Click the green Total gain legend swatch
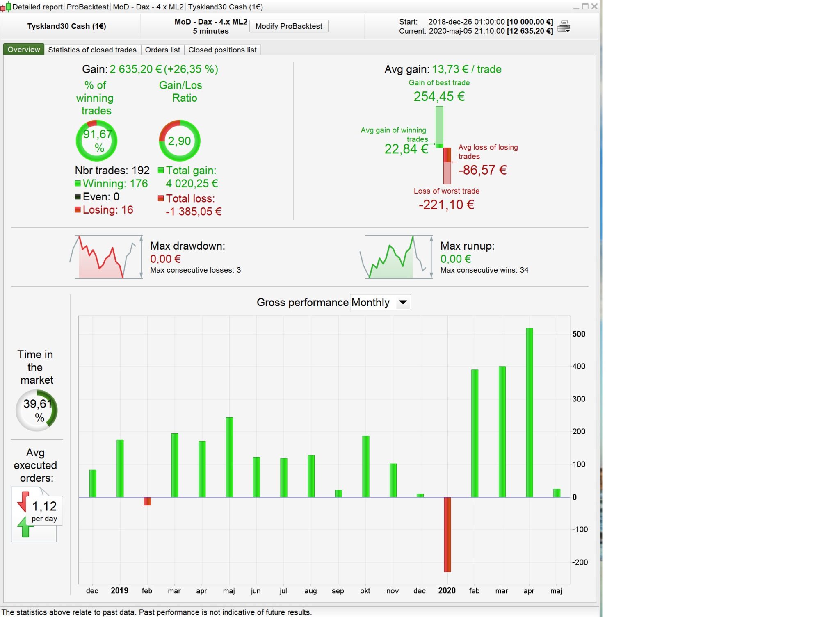The height and width of the screenshot is (617, 840). tap(161, 170)
